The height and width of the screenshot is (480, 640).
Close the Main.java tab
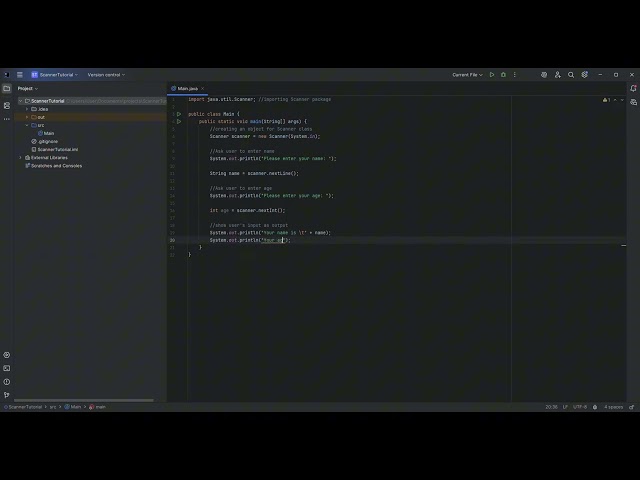click(202, 89)
